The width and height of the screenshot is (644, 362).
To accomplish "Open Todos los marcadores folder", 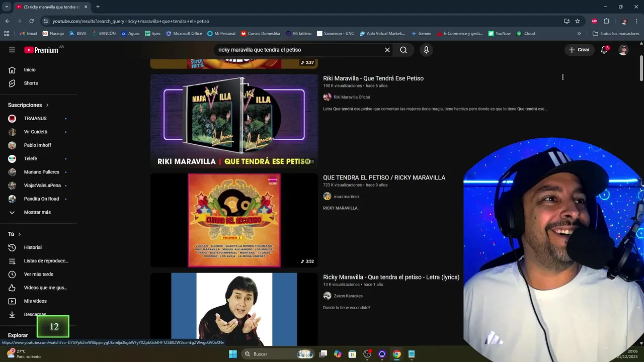I will 616,34.
